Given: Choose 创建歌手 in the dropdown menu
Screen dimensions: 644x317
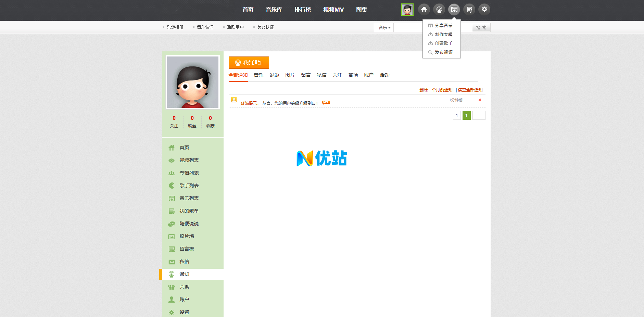Looking at the screenshot, I should tap(443, 43).
